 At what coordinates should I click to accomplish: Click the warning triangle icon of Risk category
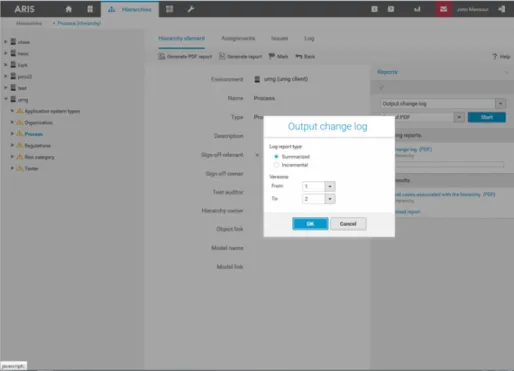click(20, 157)
